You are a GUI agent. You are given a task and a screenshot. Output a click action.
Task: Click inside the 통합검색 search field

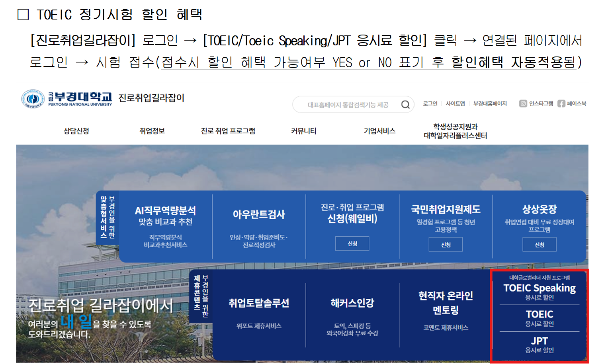tap(347, 105)
